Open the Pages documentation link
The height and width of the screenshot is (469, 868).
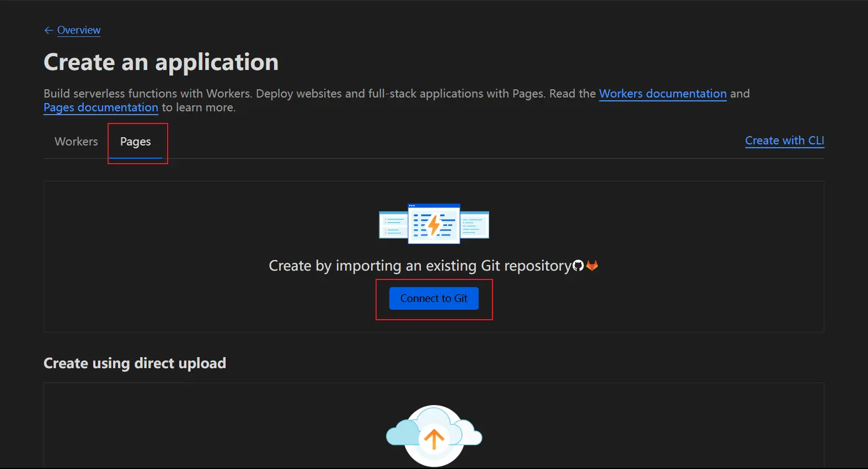point(101,107)
